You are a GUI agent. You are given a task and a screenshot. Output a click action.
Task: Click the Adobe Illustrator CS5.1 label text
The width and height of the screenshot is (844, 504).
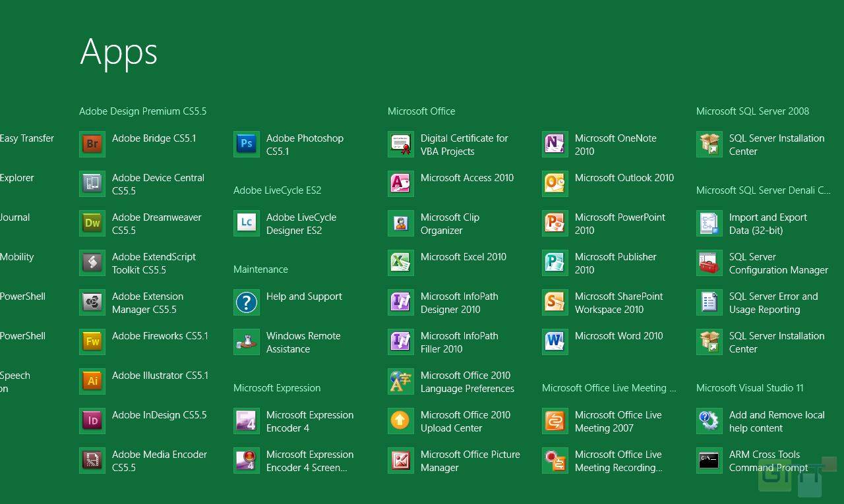click(160, 376)
